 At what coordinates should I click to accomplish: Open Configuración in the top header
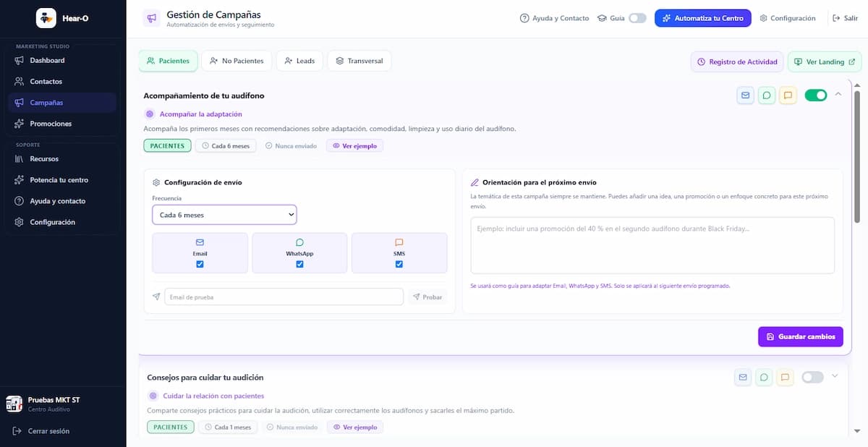tap(788, 18)
